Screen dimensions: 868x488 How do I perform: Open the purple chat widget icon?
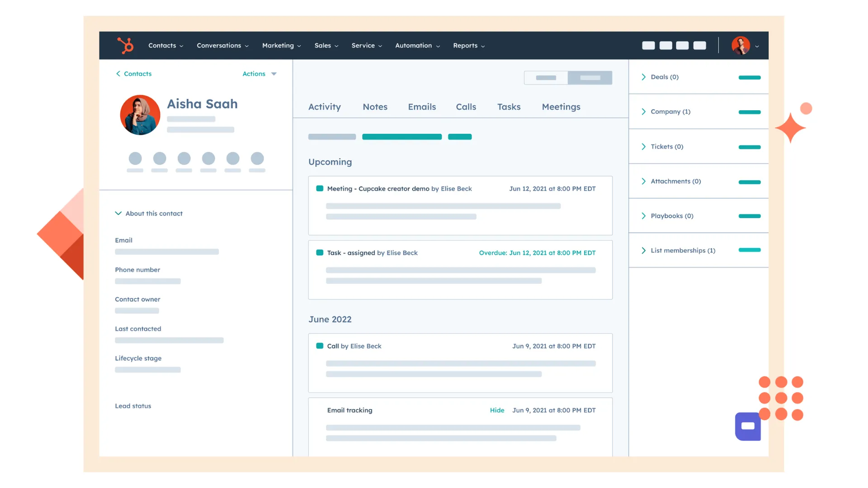pyautogui.click(x=748, y=426)
